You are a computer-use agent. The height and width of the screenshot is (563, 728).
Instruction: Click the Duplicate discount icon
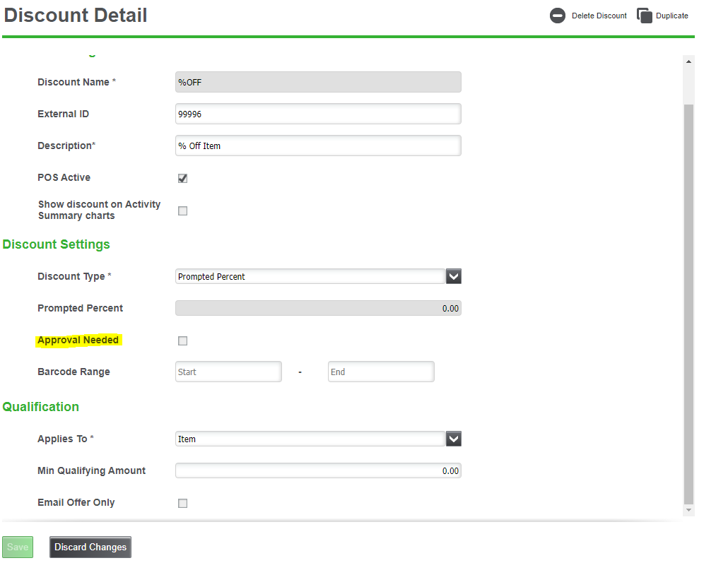(x=644, y=16)
